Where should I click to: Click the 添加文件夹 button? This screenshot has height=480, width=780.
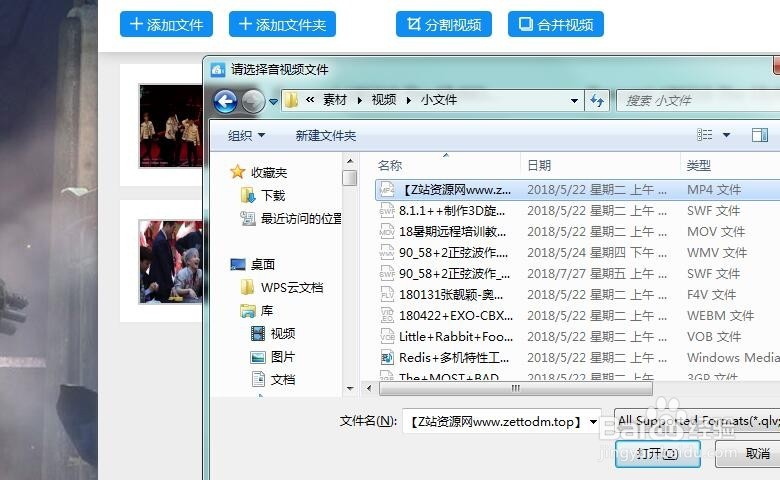pos(282,24)
